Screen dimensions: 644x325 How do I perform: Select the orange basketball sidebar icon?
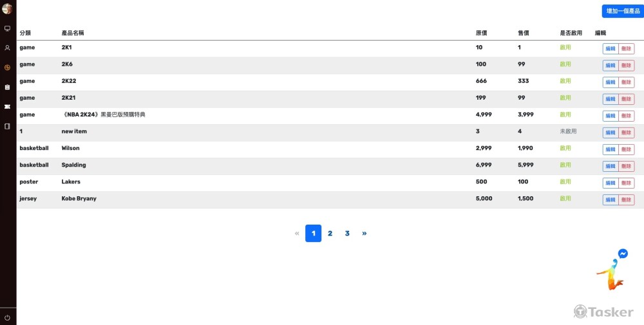(8, 68)
